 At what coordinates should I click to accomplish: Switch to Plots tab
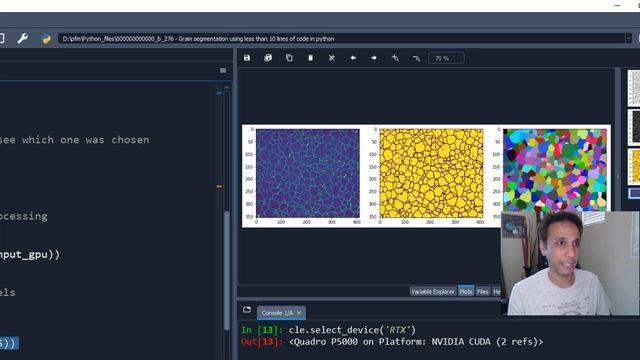(466, 291)
